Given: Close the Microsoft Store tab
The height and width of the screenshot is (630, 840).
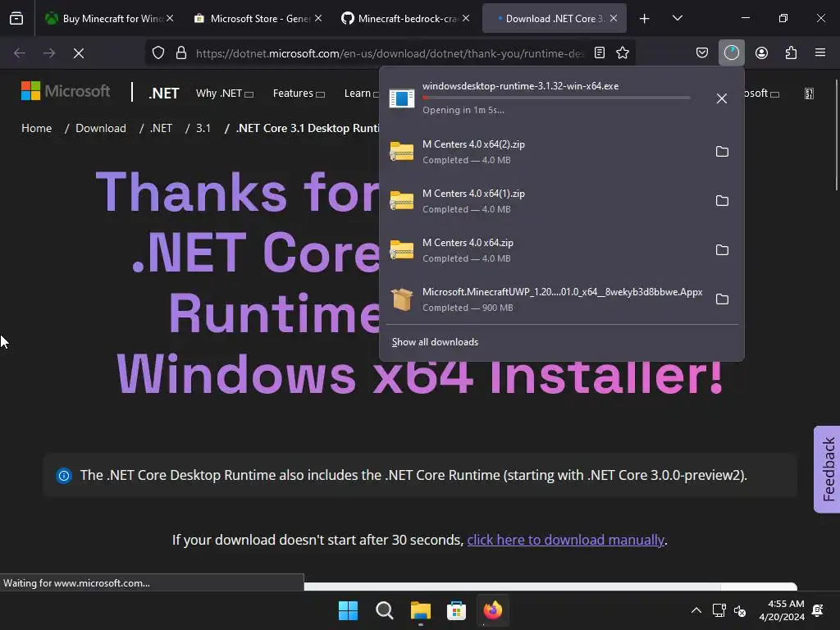Looking at the screenshot, I should click(x=318, y=18).
